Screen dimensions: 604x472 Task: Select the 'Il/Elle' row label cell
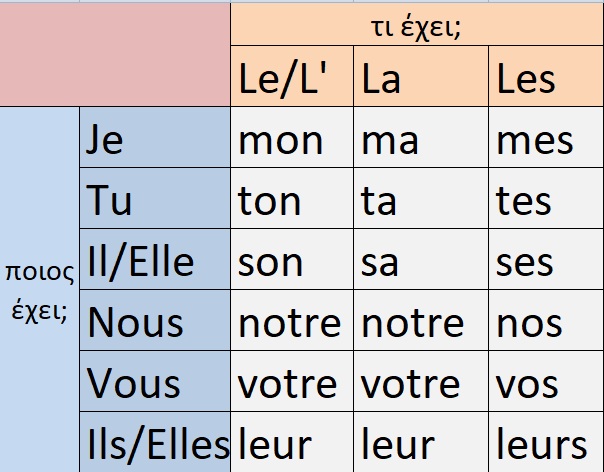tap(155, 259)
